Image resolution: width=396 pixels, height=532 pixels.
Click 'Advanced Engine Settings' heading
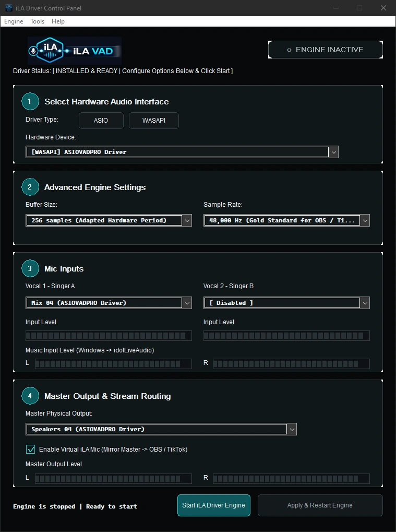click(95, 187)
